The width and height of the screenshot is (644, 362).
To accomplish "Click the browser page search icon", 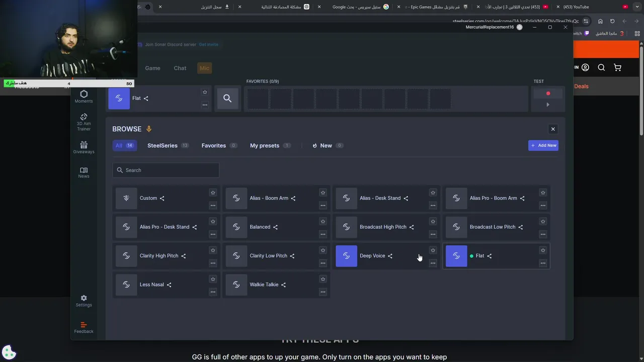I will pos(601,67).
